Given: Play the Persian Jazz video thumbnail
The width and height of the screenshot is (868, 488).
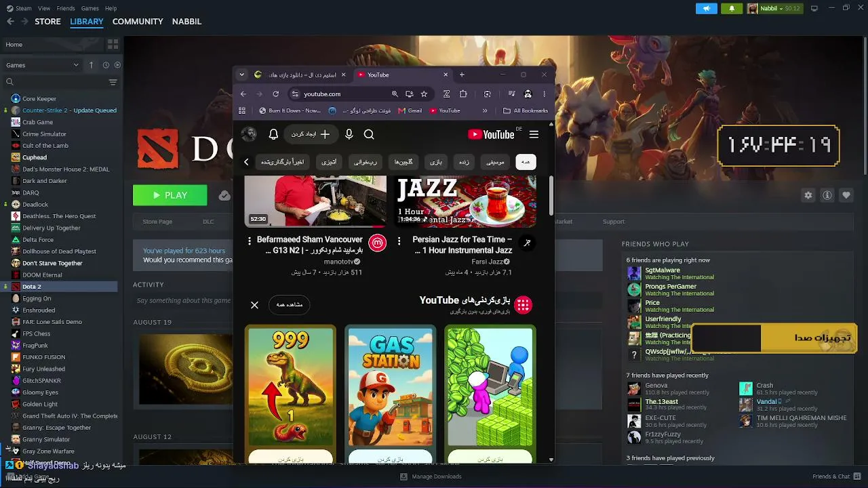Looking at the screenshot, I should [467, 201].
